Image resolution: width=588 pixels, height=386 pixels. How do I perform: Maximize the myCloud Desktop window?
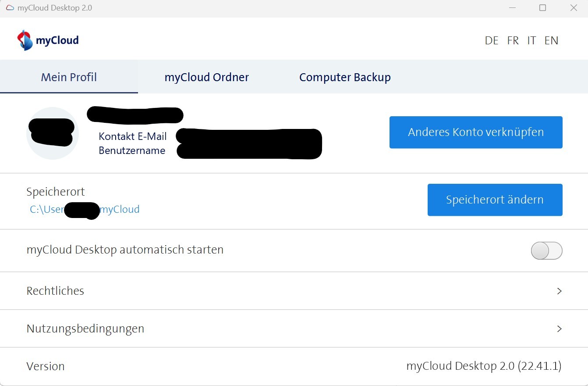[x=542, y=8]
